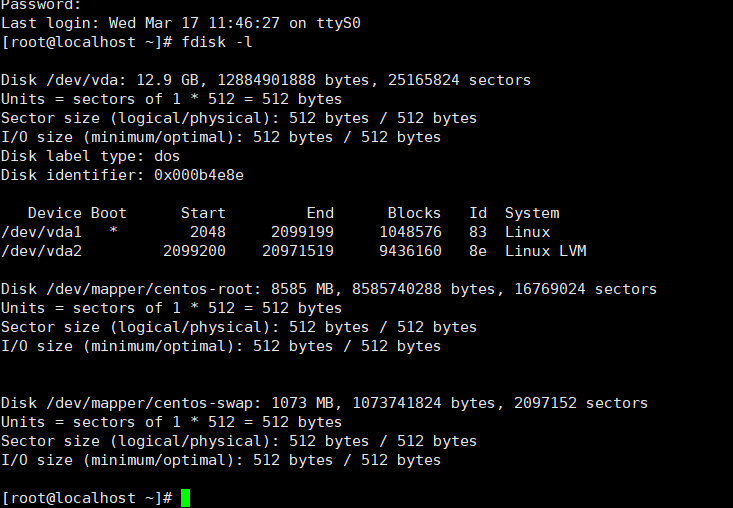Click the 'Password:' prompt text
The height and width of the screenshot is (508, 733).
41,5
